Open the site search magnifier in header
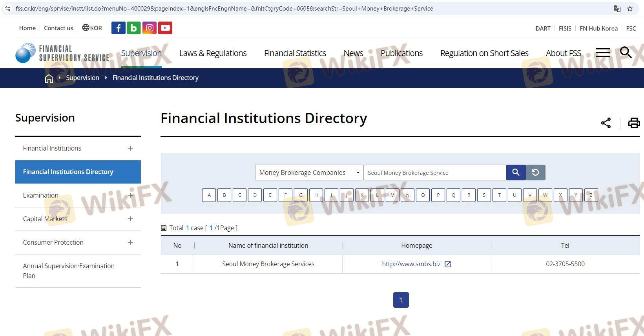 tap(626, 53)
